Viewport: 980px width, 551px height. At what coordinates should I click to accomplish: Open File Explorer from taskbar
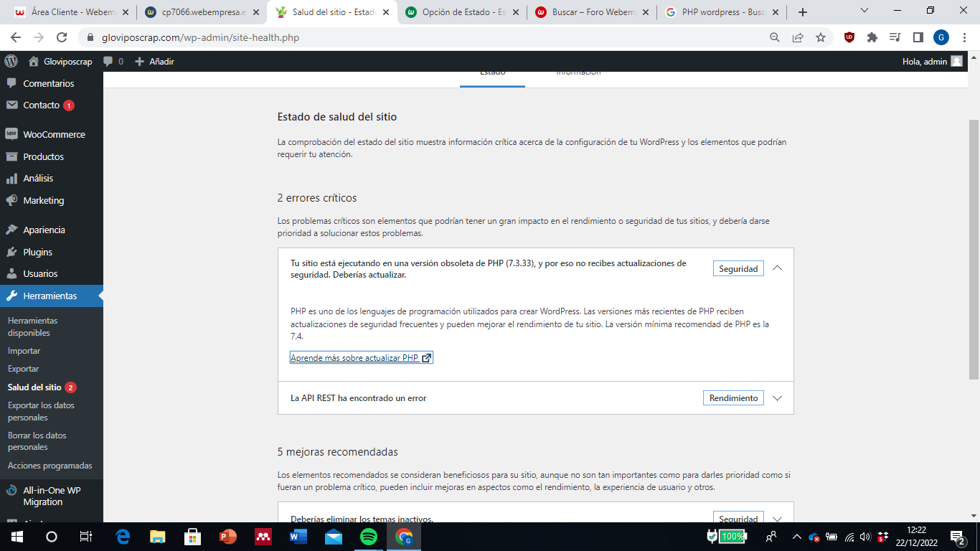pyautogui.click(x=158, y=537)
